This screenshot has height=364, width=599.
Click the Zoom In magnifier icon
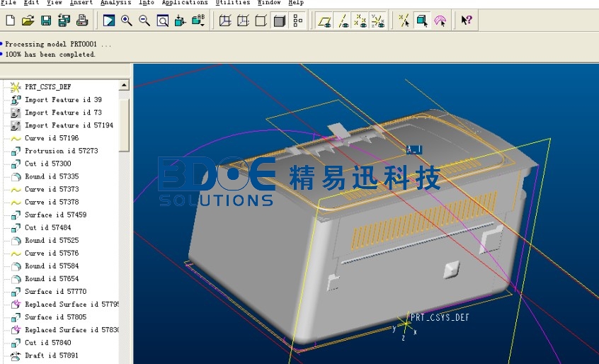127,21
